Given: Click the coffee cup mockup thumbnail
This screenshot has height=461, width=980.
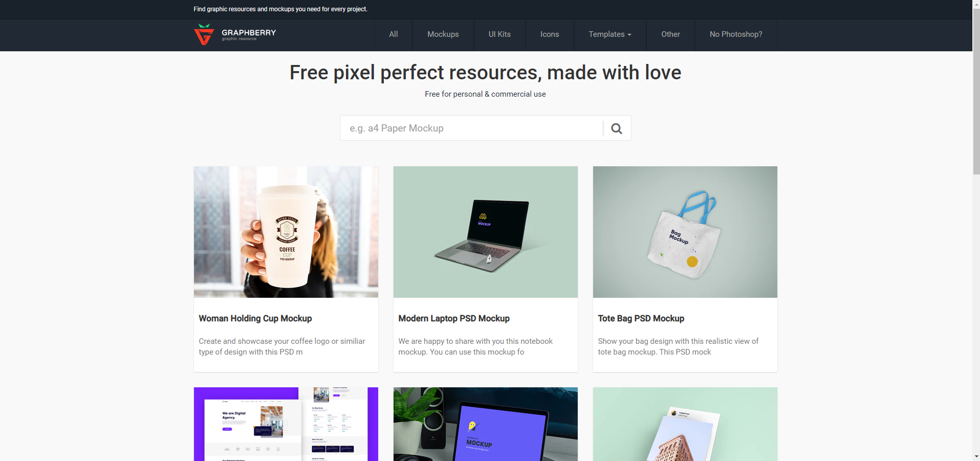Looking at the screenshot, I should tap(286, 232).
